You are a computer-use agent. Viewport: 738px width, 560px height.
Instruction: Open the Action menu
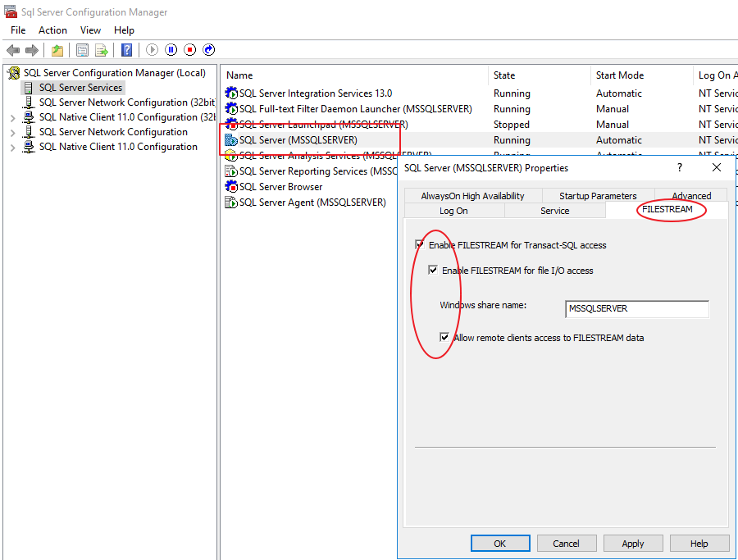tap(52, 30)
